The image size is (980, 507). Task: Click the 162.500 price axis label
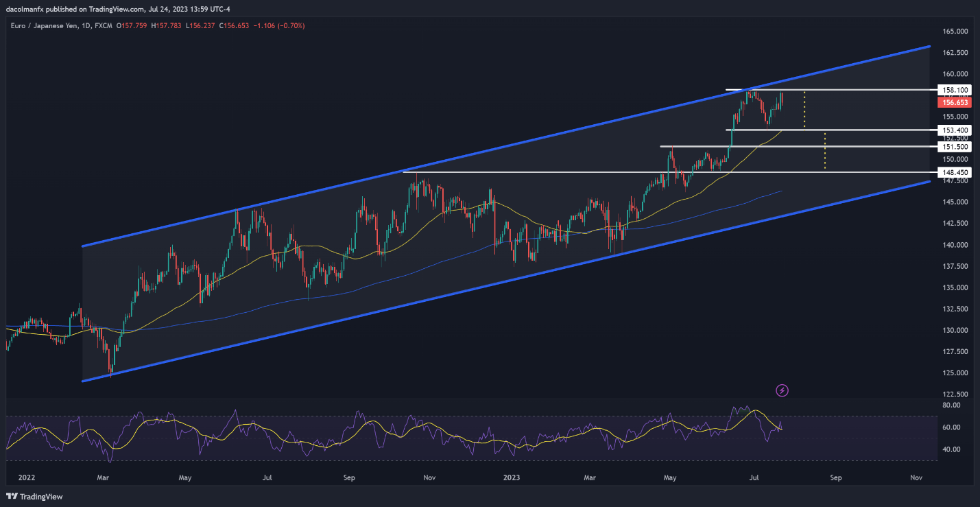pyautogui.click(x=954, y=53)
